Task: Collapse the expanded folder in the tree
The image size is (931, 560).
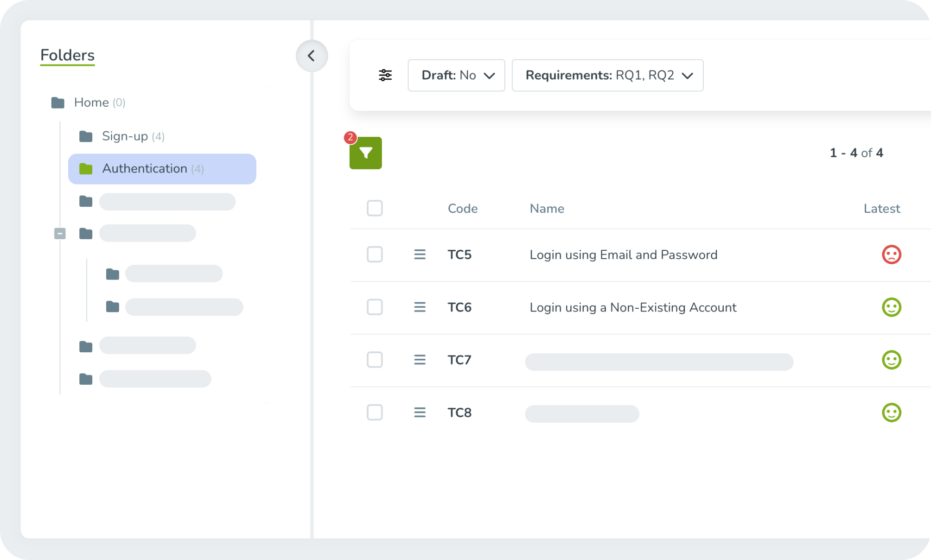Action: (59, 234)
